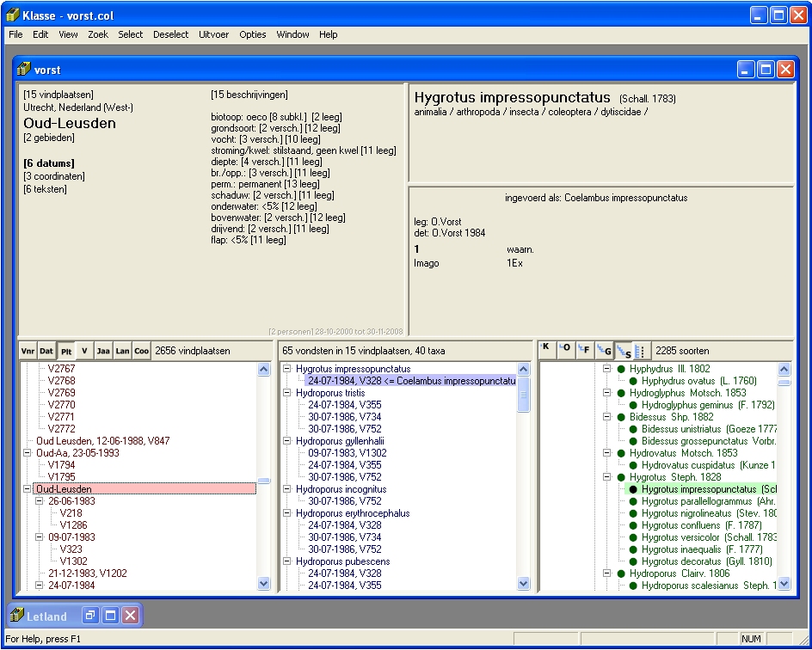Restore the minimized Letland window
This screenshot has height=650, width=812.
tap(90, 616)
